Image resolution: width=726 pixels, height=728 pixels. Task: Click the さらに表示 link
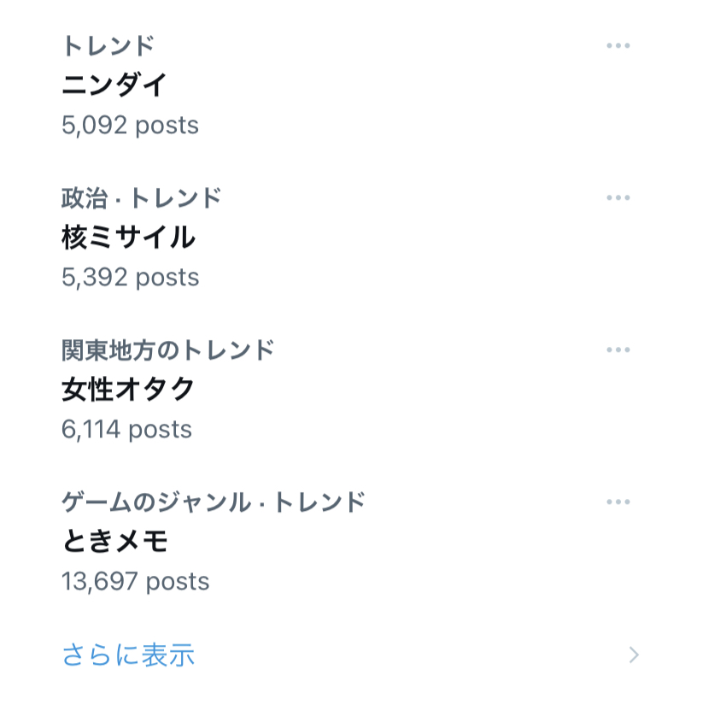(x=128, y=655)
